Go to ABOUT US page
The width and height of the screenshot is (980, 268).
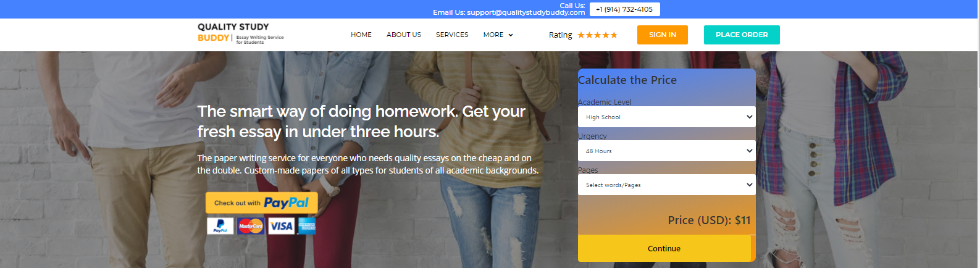404,35
